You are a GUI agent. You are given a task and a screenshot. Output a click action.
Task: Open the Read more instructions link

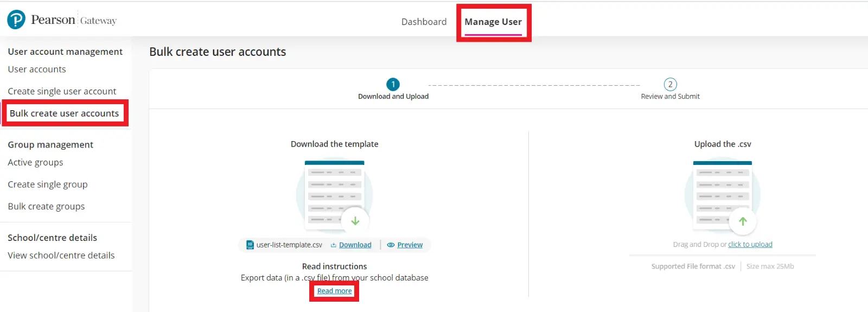(x=334, y=291)
